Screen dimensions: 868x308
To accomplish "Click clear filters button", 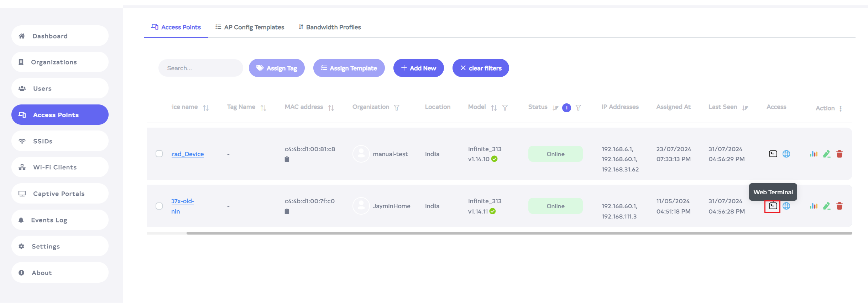I will [x=480, y=68].
